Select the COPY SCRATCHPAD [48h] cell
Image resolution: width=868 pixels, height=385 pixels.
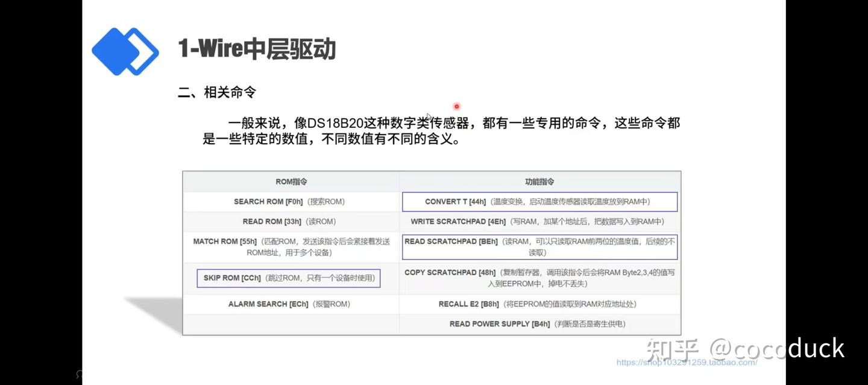click(x=540, y=278)
